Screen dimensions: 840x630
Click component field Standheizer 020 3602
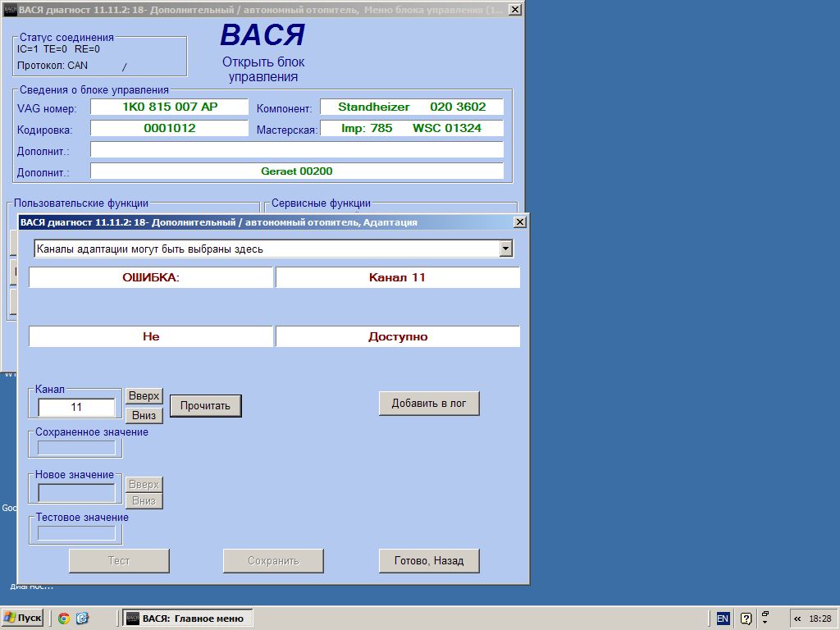pyautogui.click(x=412, y=107)
